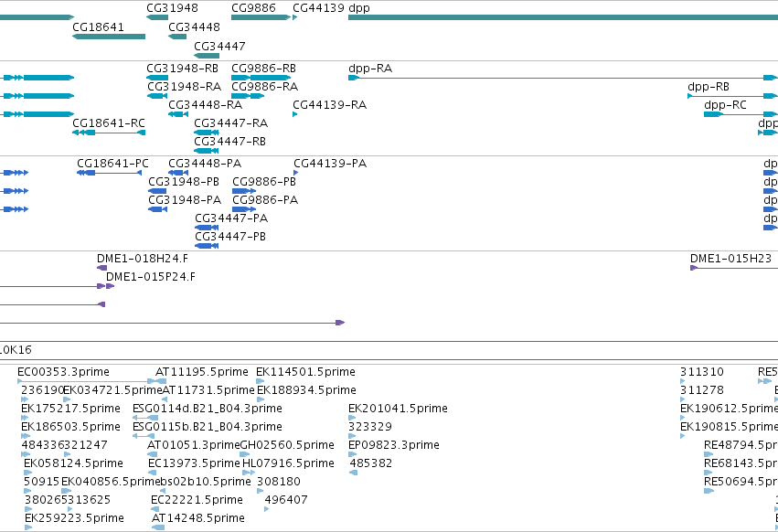Click EST AT11731.5prime
This screenshot has height=532, width=778.
click(208, 390)
